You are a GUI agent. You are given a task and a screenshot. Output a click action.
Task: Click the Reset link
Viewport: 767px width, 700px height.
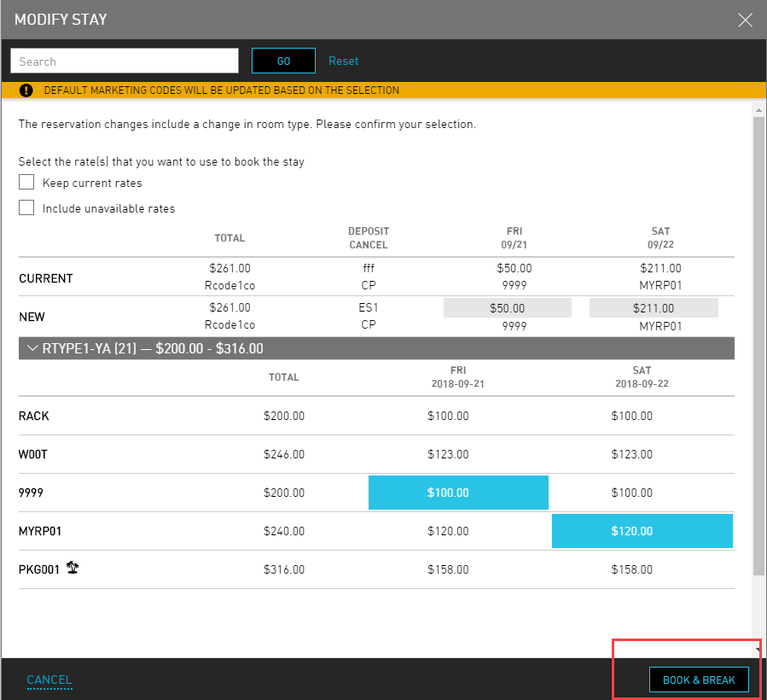click(x=343, y=61)
